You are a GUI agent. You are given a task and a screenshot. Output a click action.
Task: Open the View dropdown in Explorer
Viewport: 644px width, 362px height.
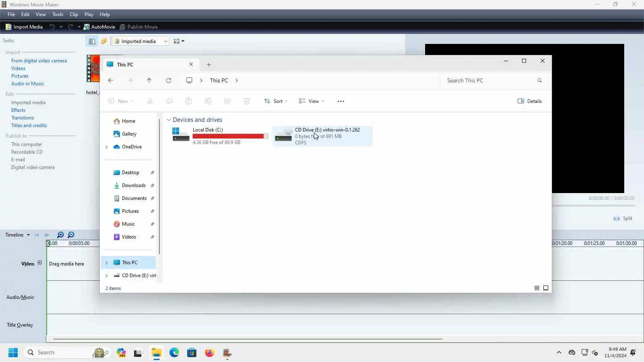click(x=312, y=101)
